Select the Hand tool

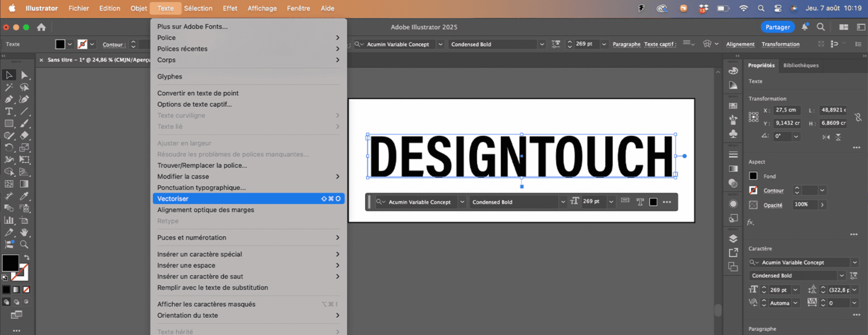coord(24,232)
